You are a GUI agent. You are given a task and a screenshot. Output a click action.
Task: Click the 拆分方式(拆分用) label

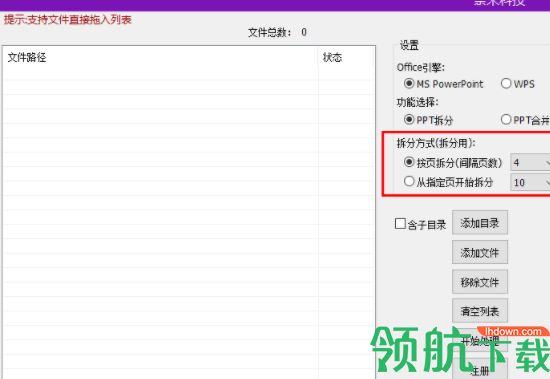pos(436,143)
